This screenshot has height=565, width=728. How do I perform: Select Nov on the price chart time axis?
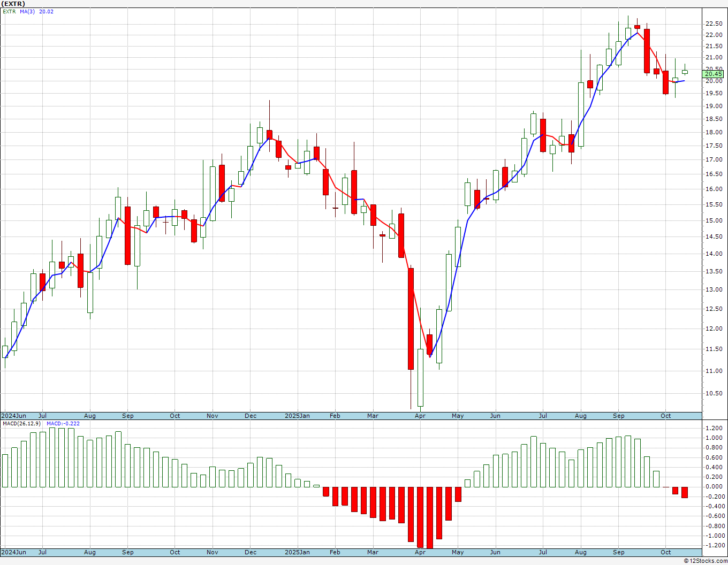pyautogui.click(x=213, y=416)
